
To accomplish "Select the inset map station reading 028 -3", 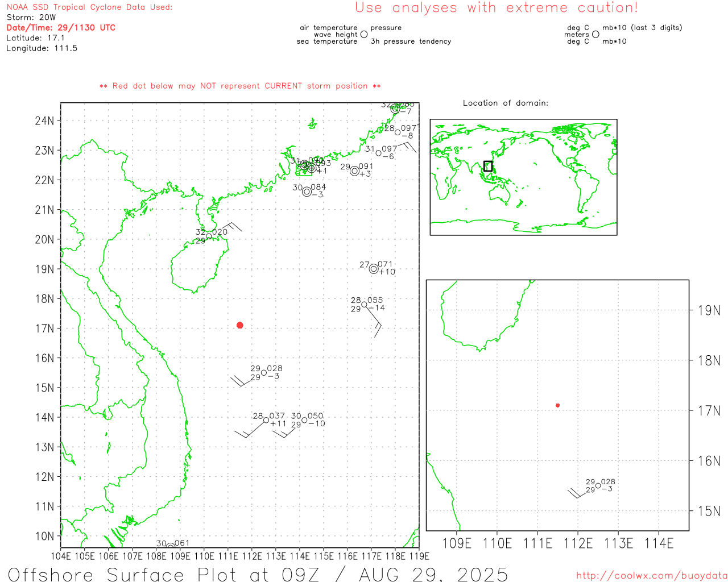I will 598,486.
